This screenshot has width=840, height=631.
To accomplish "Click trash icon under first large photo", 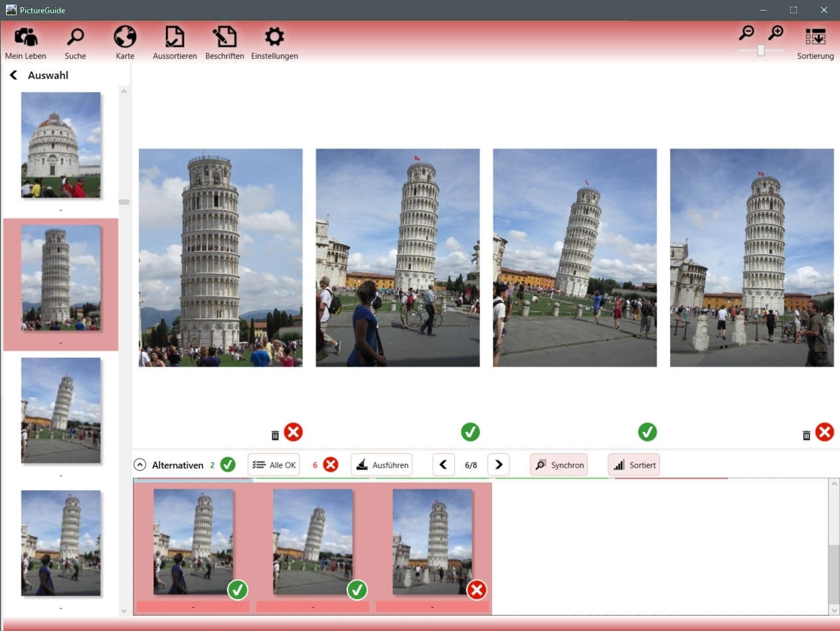I will click(x=276, y=435).
